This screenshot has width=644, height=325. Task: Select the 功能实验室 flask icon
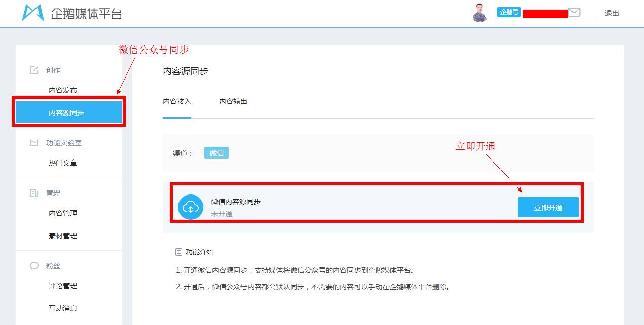[33, 143]
